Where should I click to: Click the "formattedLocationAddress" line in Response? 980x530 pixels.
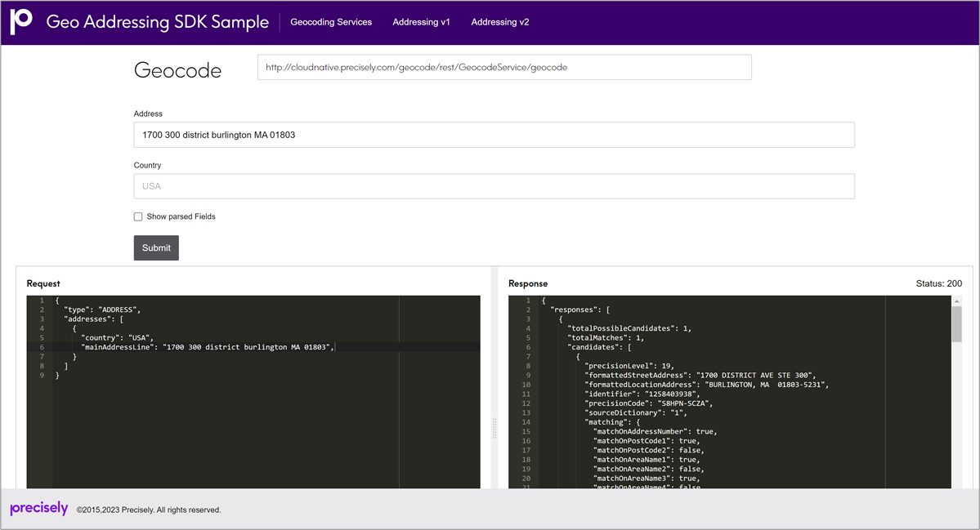[x=707, y=385]
